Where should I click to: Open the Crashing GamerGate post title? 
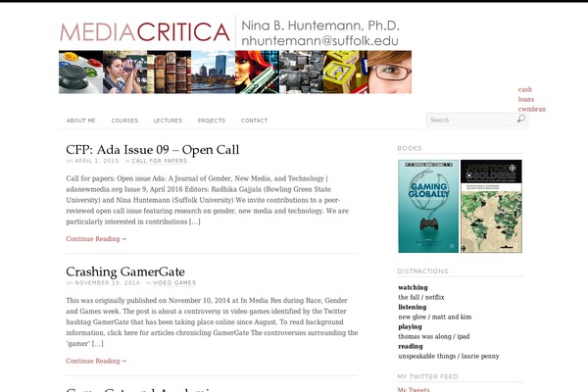pos(125,271)
